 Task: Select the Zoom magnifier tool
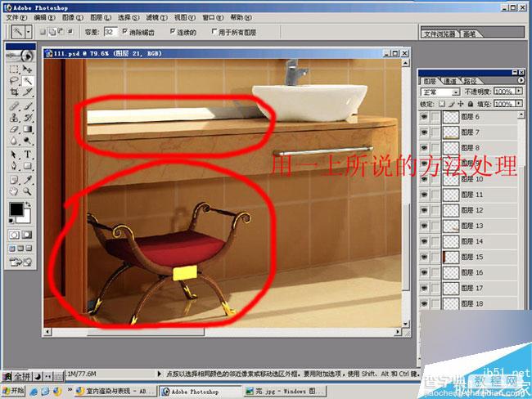(x=28, y=191)
